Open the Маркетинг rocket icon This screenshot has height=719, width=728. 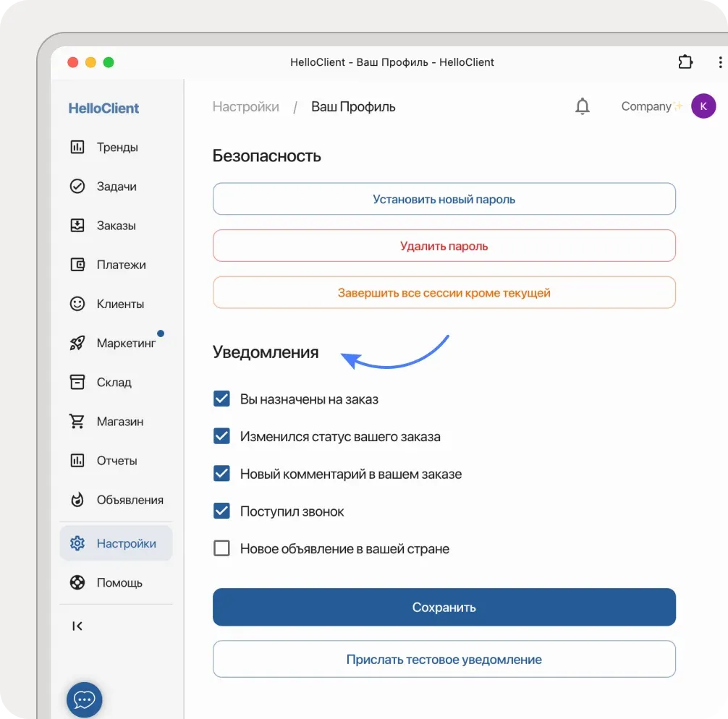click(x=78, y=342)
